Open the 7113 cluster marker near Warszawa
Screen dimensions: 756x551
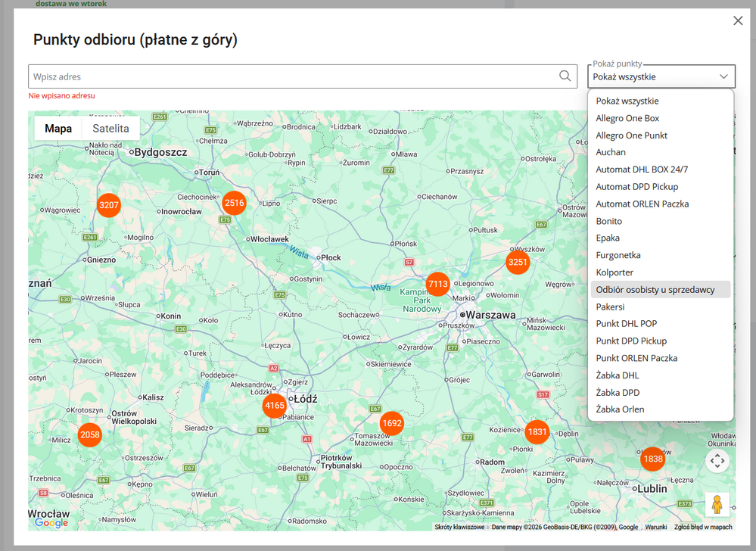[x=438, y=285]
